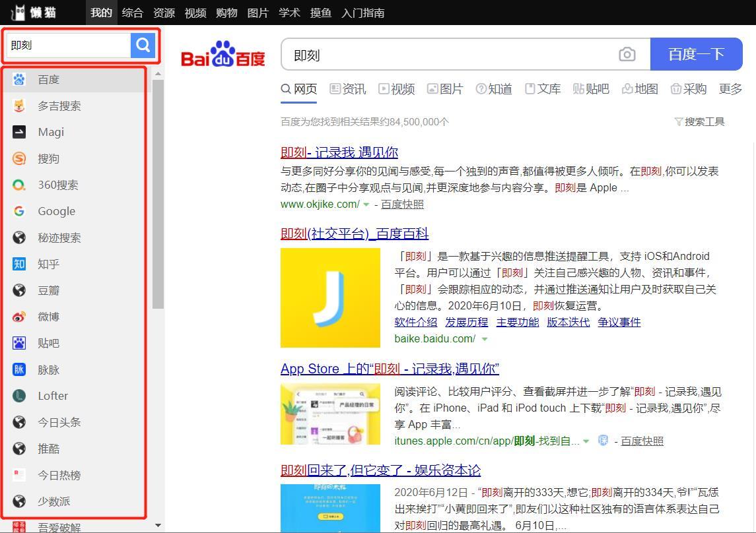Image resolution: width=756 pixels, height=533 pixels.
Task: Click the blue sidebar search magnifier button
Action: pyautogui.click(x=143, y=46)
